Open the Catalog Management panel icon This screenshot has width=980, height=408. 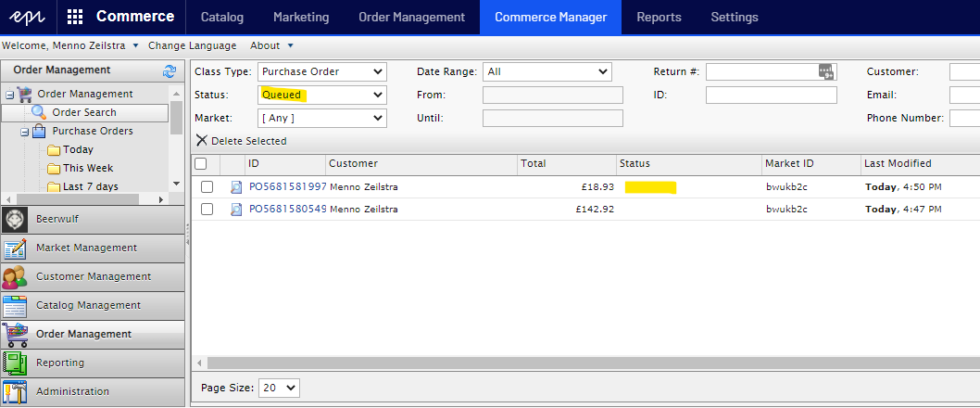coord(15,305)
